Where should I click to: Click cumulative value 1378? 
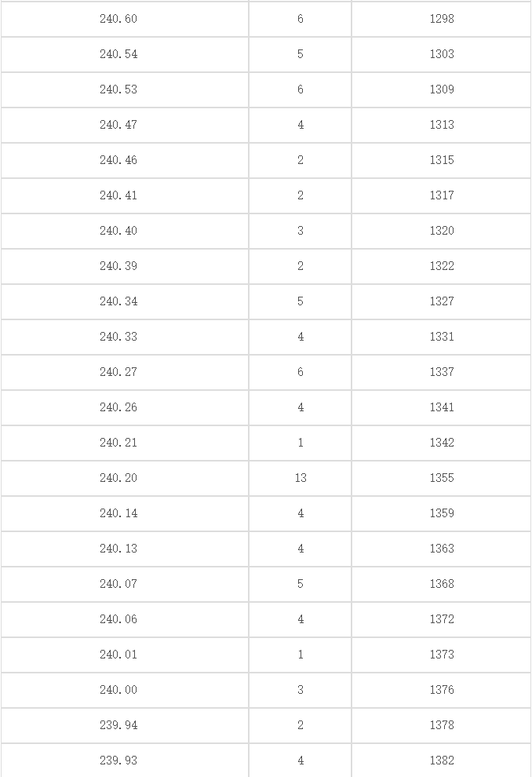[x=441, y=725]
